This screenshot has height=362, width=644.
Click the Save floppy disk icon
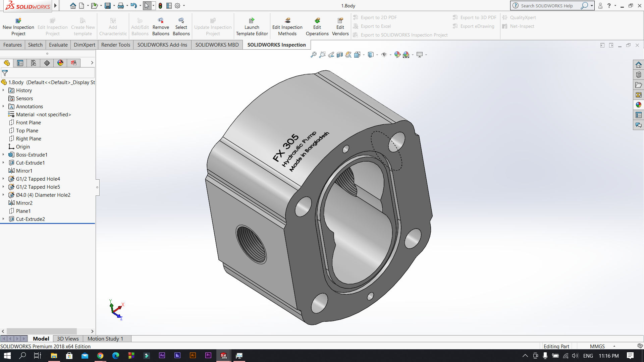tap(108, 6)
